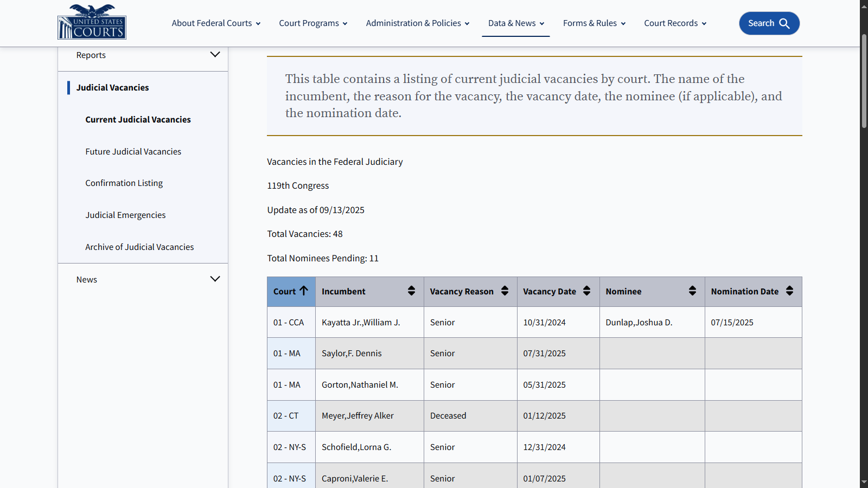This screenshot has width=868, height=488.
Task: Select vacancy date 12/31/2024 cell
Action: [x=558, y=447]
